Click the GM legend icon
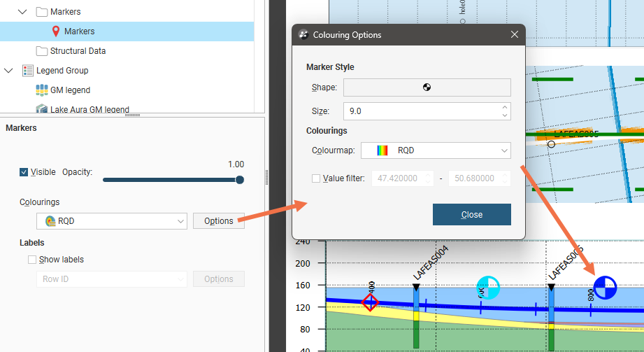 pyautogui.click(x=41, y=90)
